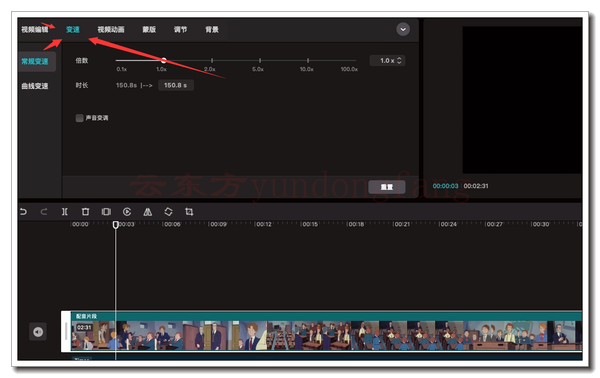This screenshot has height=378, width=600.
Task: Select 曲线变速 in the sidebar
Action: [35, 86]
